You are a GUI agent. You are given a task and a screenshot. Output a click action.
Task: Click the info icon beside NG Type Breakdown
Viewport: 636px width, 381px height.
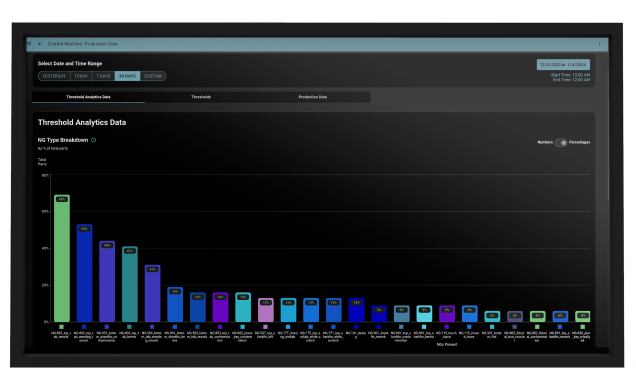[x=94, y=140]
